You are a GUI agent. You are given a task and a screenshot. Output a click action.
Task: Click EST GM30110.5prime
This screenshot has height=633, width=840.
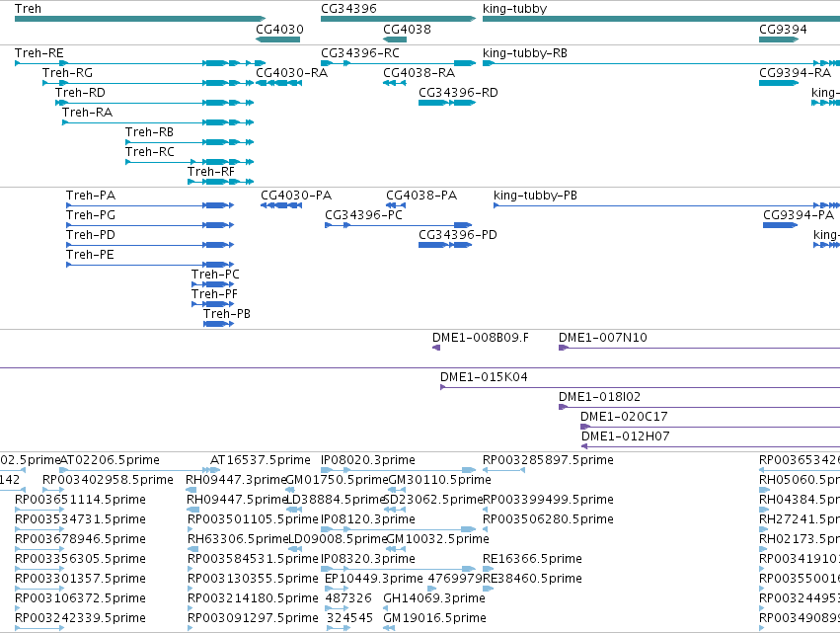[438, 480]
